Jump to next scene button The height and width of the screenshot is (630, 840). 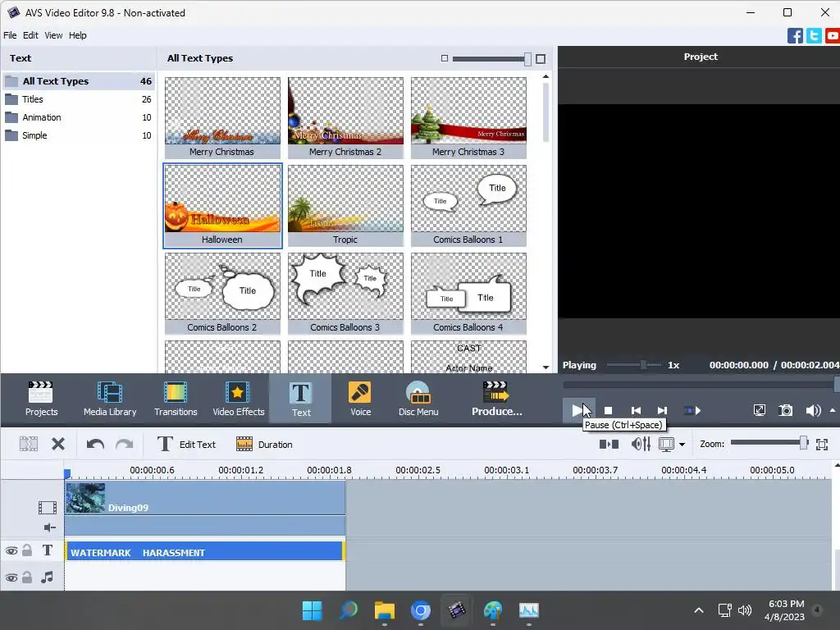coord(692,411)
